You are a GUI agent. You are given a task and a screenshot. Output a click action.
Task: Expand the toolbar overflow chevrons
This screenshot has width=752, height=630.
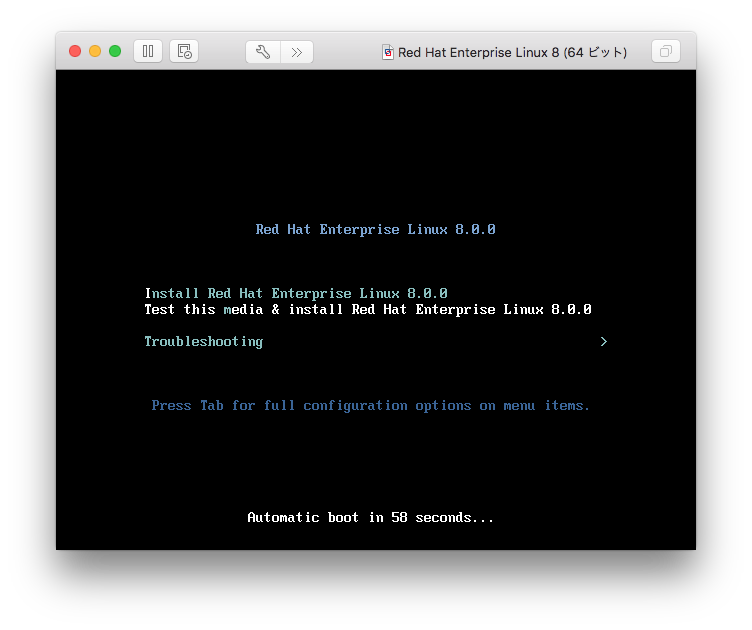(x=297, y=52)
